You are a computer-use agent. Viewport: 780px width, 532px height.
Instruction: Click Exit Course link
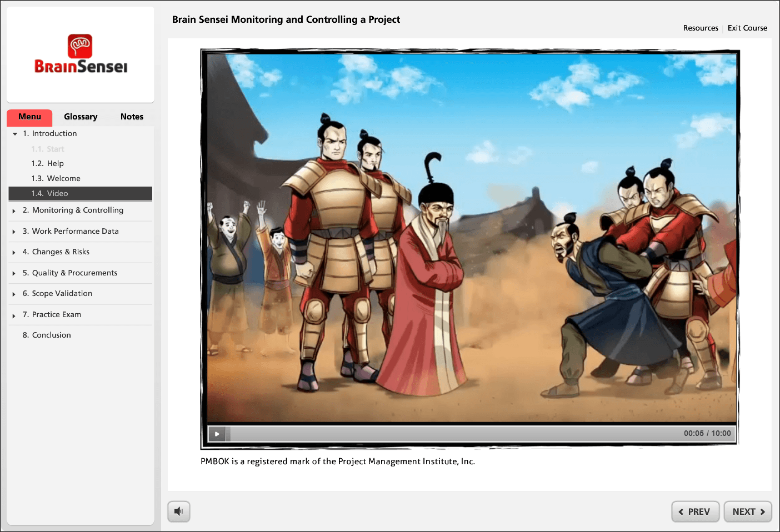747,28
